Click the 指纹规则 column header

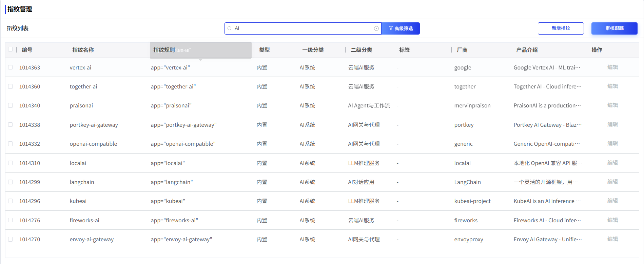(x=164, y=50)
